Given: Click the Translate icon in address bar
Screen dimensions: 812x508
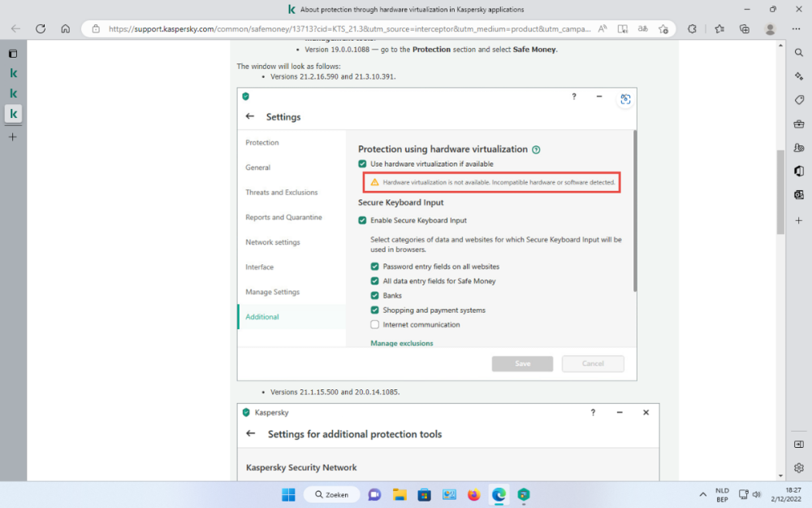Looking at the screenshot, I should [x=642, y=29].
